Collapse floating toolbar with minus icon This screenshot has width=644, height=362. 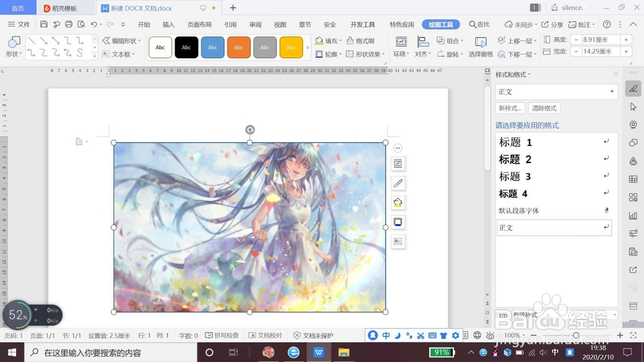click(x=397, y=148)
